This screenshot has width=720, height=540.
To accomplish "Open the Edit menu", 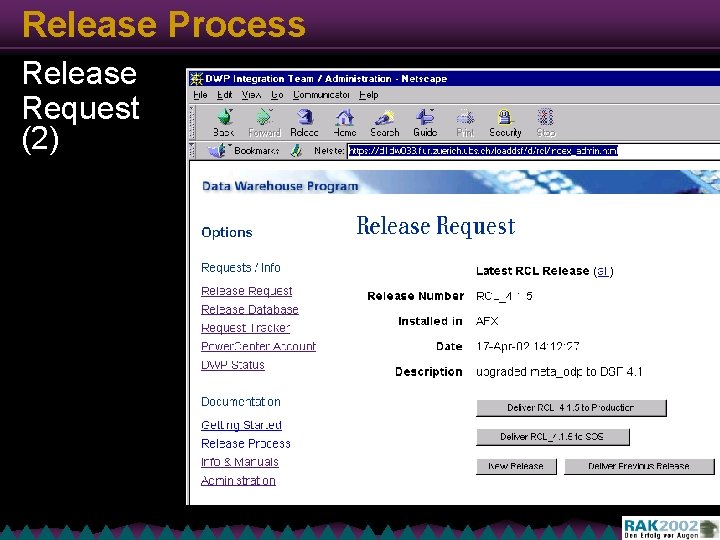I will (225, 95).
